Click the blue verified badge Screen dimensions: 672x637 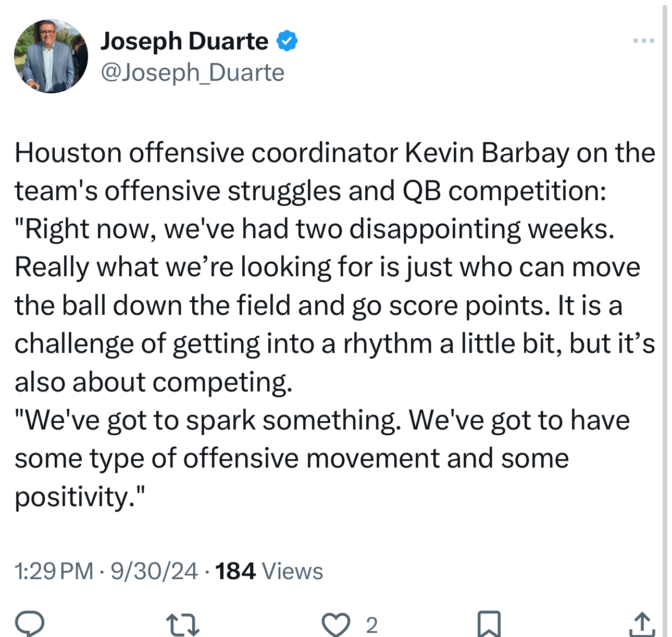coord(287,41)
